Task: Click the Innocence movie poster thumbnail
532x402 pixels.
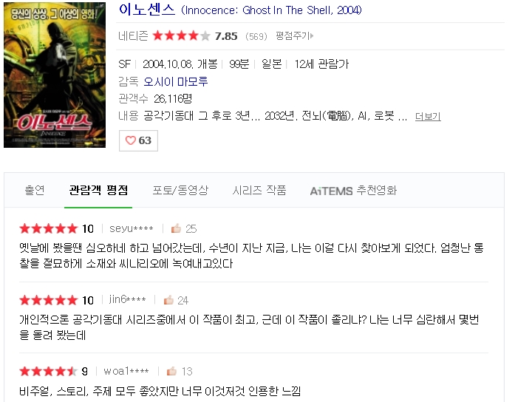Action: coord(55,75)
